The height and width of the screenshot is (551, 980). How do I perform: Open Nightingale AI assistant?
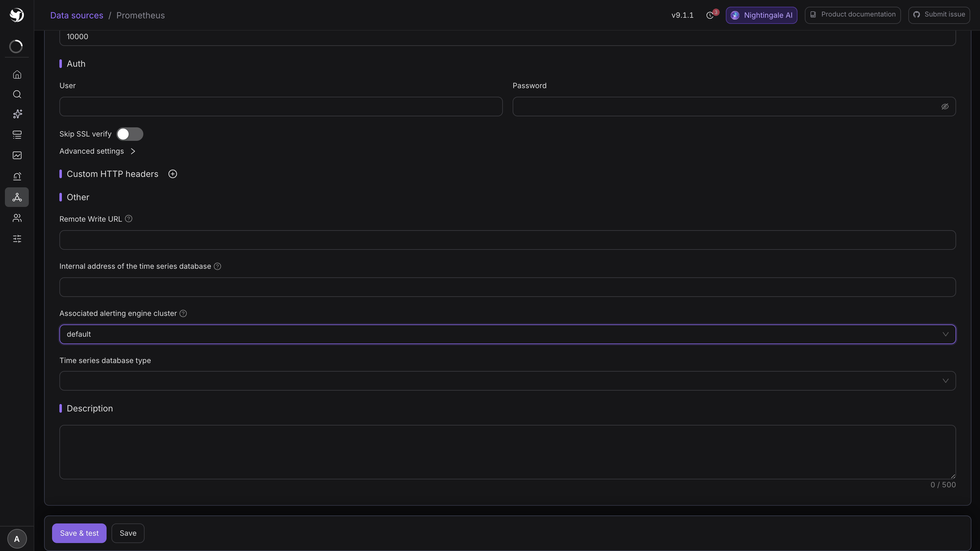tap(761, 15)
